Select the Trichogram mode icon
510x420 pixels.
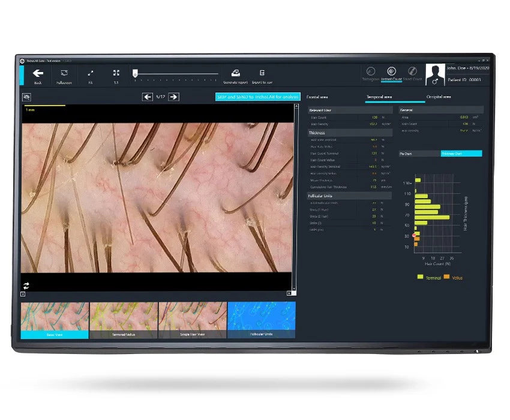pyautogui.click(x=371, y=71)
